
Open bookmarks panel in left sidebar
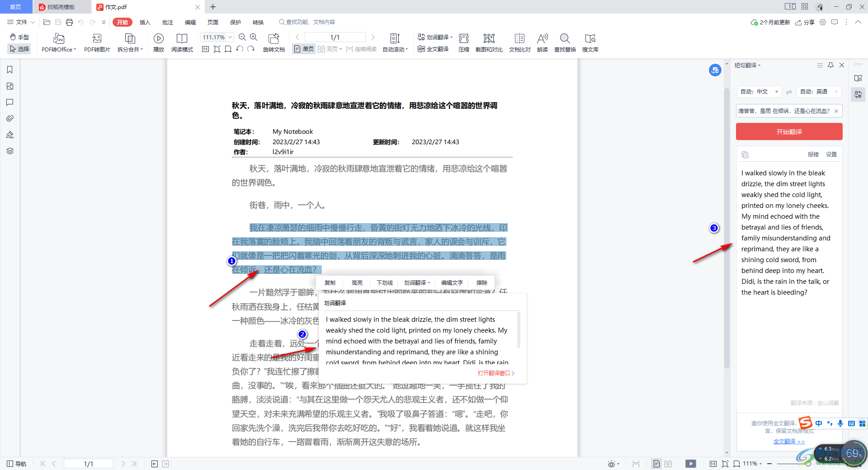click(10, 70)
